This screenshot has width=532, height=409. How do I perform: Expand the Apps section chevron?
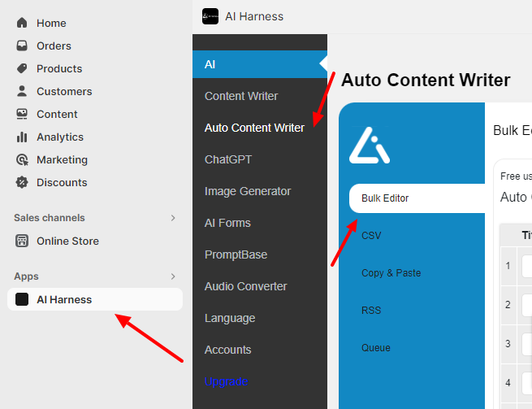click(x=173, y=276)
